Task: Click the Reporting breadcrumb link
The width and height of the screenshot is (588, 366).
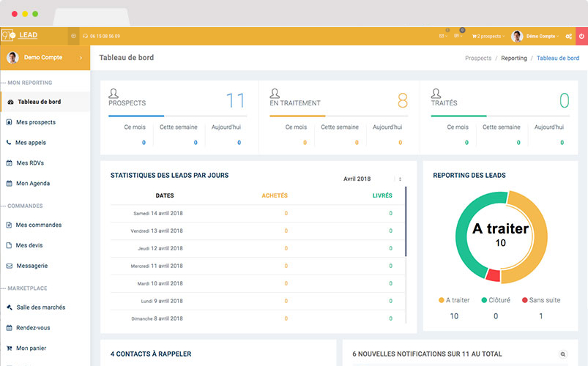Action: [x=514, y=58]
